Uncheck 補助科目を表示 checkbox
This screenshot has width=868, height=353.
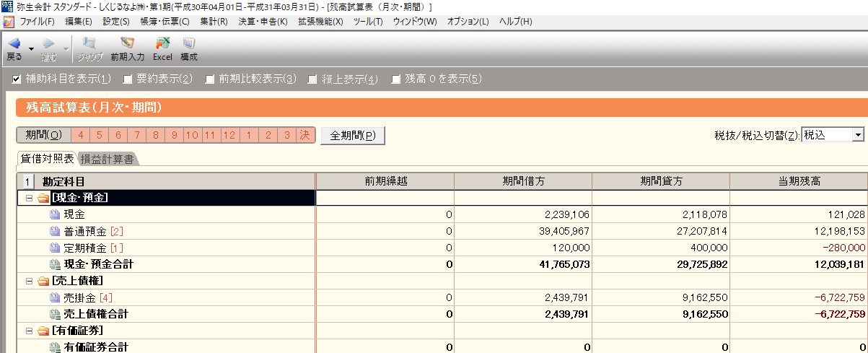pyautogui.click(x=17, y=79)
